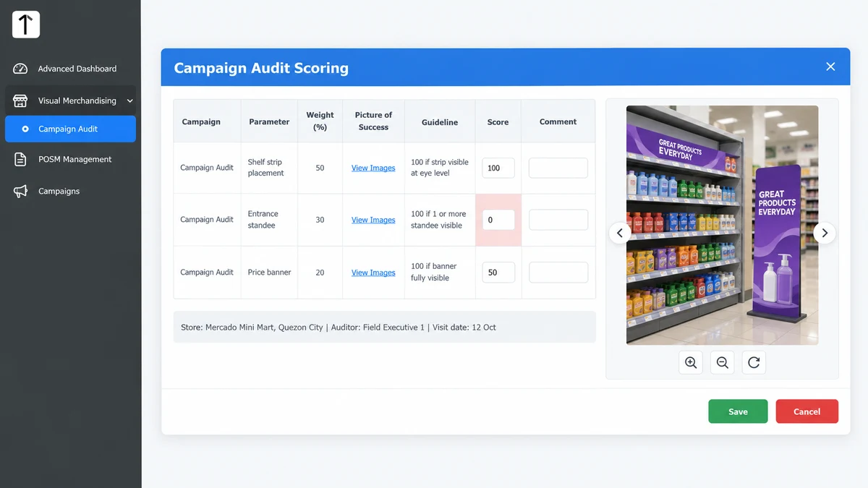Click the Campaign column header
Viewport: 868px width, 488px height.
(x=201, y=121)
